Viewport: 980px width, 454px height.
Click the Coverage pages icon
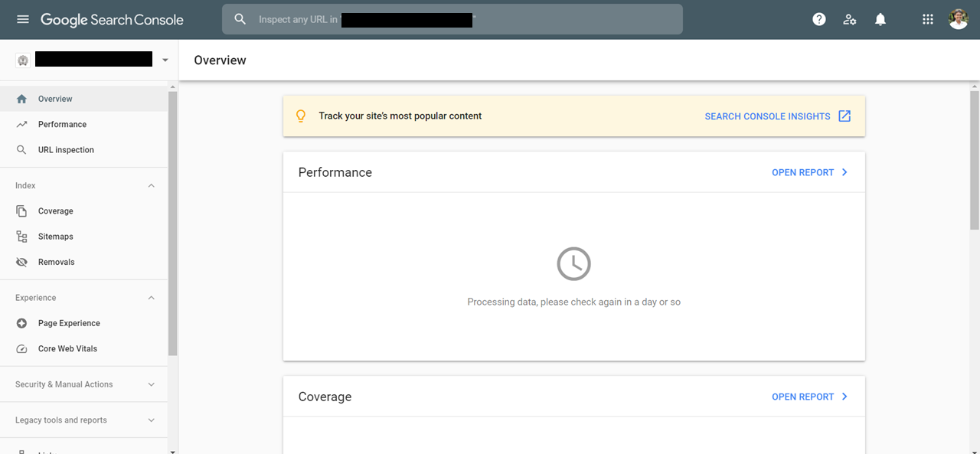(x=21, y=211)
